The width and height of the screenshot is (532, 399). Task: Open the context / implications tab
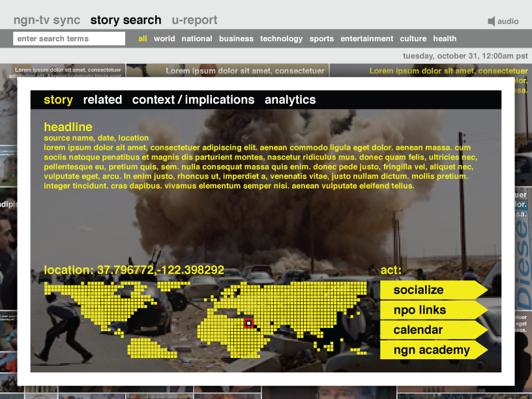pyautogui.click(x=194, y=100)
